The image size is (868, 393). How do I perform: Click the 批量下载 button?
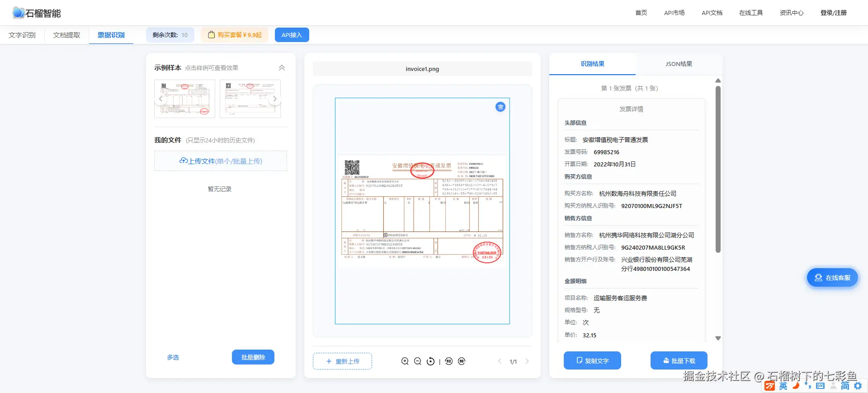tap(679, 360)
